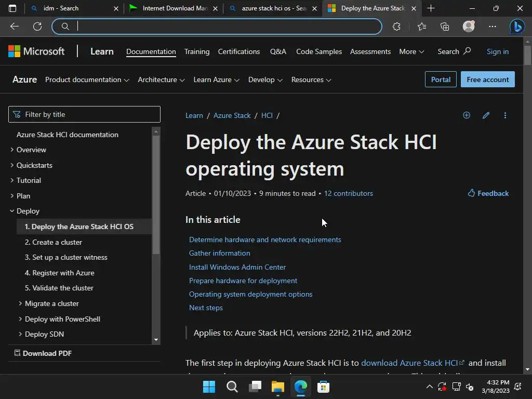Close the Internet Download Manager tab
532x399 pixels.
click(x=215, y=8)
